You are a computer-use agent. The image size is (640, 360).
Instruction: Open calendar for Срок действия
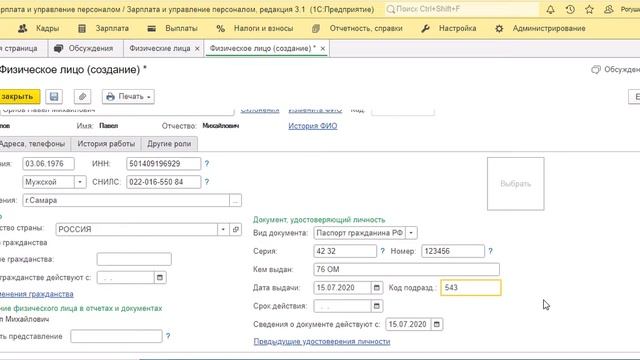point(377,306)
